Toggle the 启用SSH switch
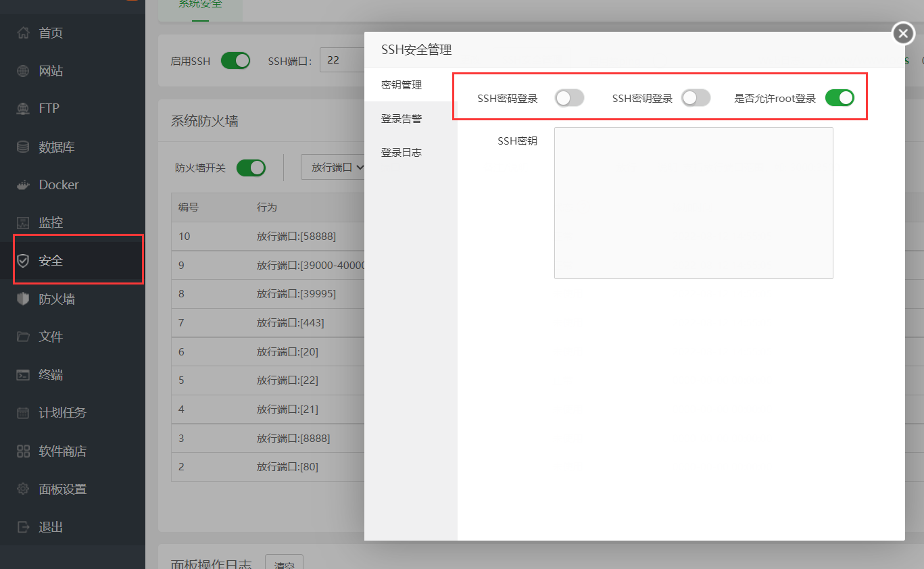Viewport: 924px width, 569px height. (235, 60)
